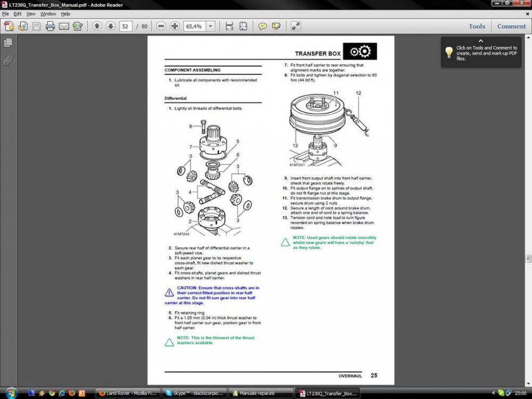Go to previous page with up arrow

(x=97, y=26)
